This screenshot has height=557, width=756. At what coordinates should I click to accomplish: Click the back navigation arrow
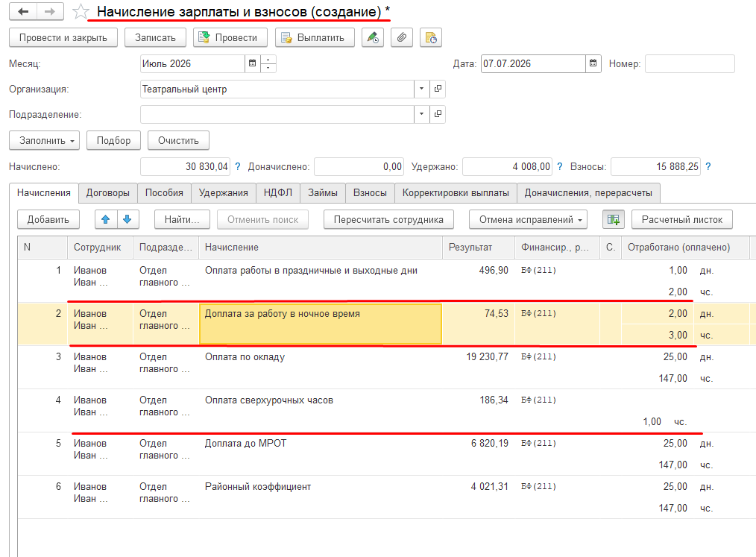pyautogui.click(x=23, y=11)
